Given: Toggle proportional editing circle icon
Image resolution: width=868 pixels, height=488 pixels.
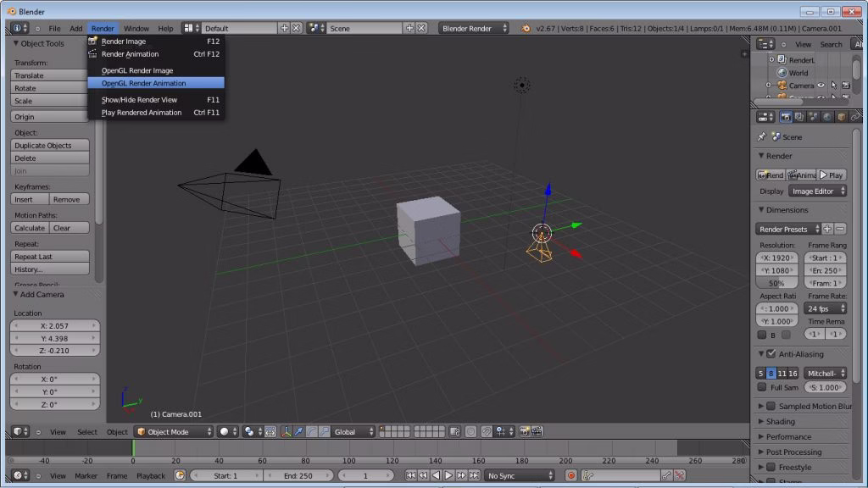Looking at the screenshot, I should [470, 431].
